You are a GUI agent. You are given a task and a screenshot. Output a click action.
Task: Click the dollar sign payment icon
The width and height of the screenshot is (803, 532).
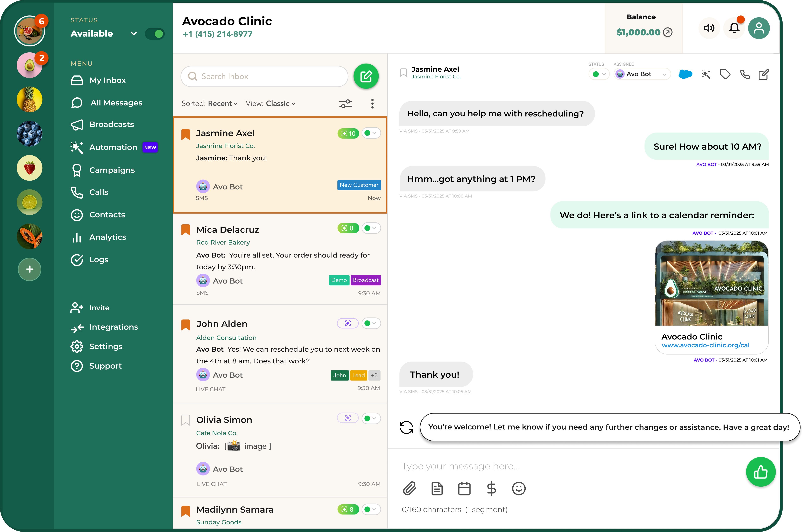pyautogui.click(x=491, y=489)
